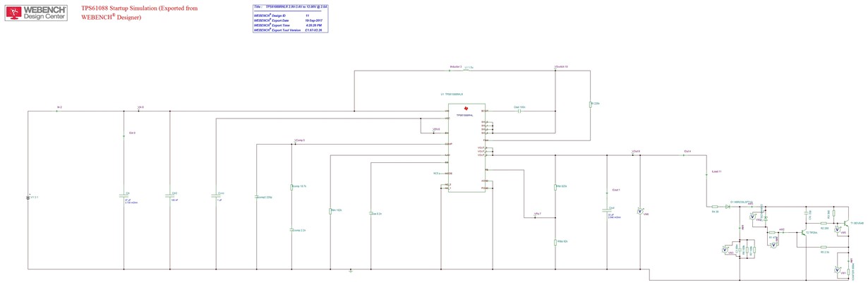Click the WEBENCH Design Center logo
This screenshot has width=868, height=285.
36,12
